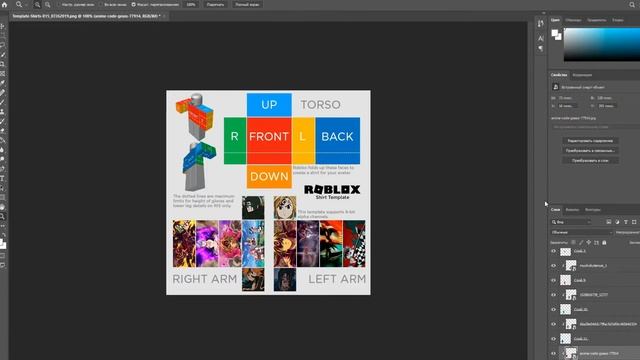Screen dimensions: 640x360
Task: Hide the 'Слой 10' layer via its eye icon
Action: pyautogui.click(x=554, y=309)
